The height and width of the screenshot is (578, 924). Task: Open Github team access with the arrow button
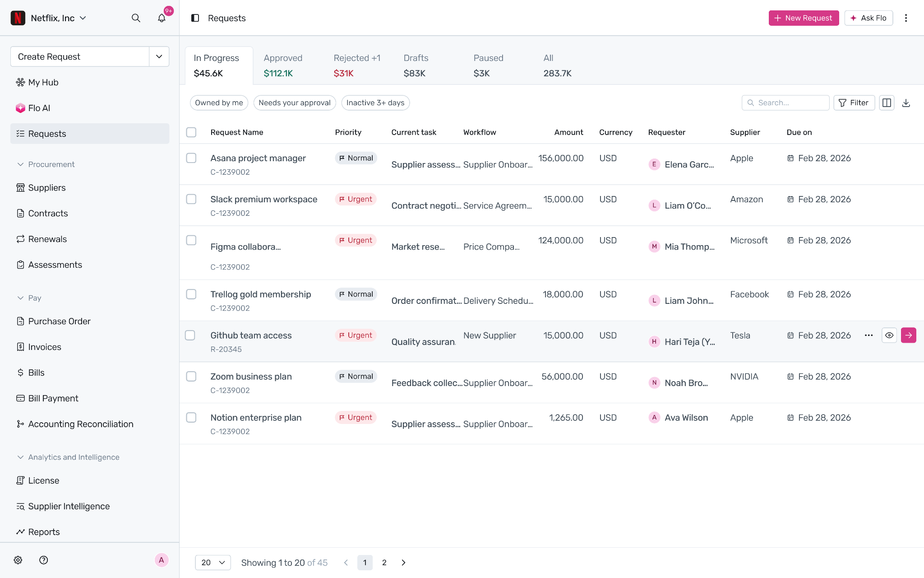(909, 335)
